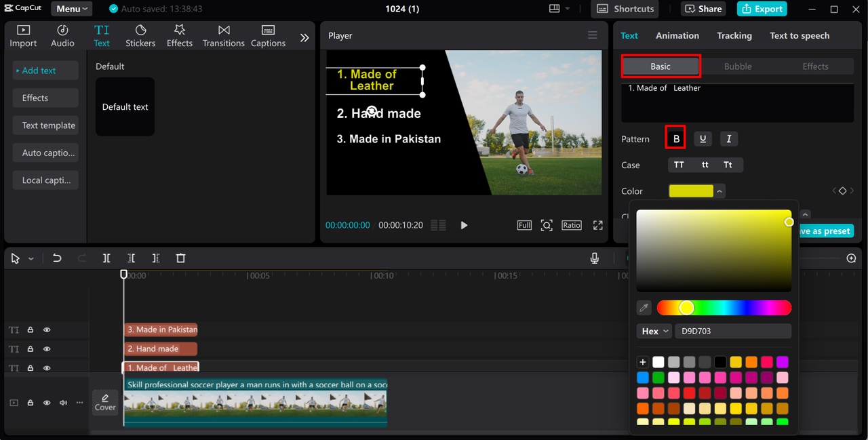
Task: Open the Menu dropdown
Action: (72, 9)
